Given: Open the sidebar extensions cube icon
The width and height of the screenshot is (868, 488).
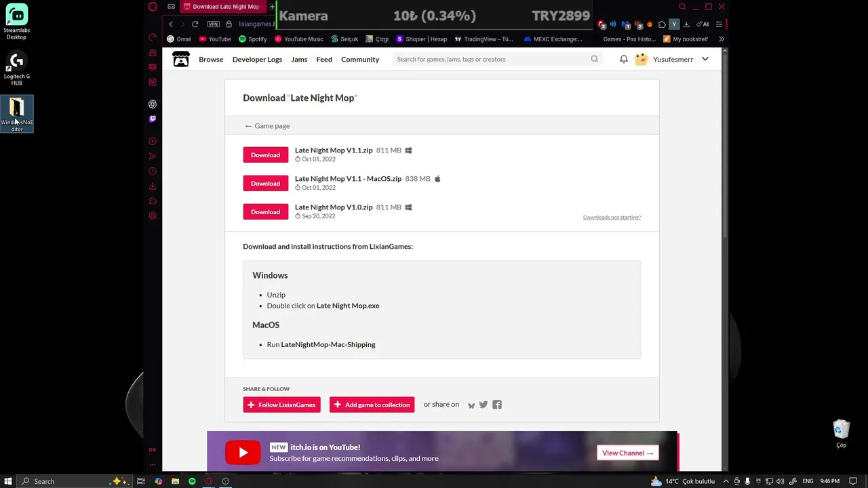Looking at the screenshot, I should [153, 201].
